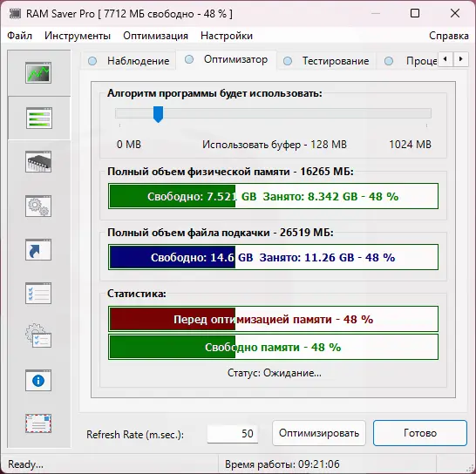Open the Инструменты menu
Screen dimensions: 476x474
pos(78,36)
